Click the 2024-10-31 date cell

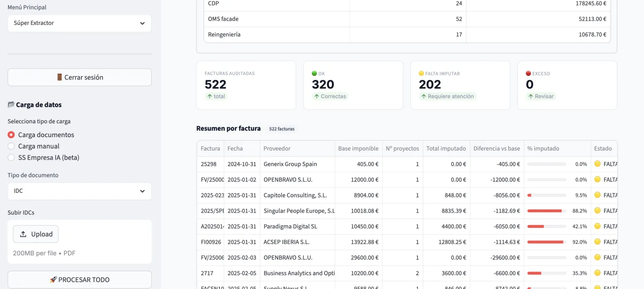pos(241,164)
